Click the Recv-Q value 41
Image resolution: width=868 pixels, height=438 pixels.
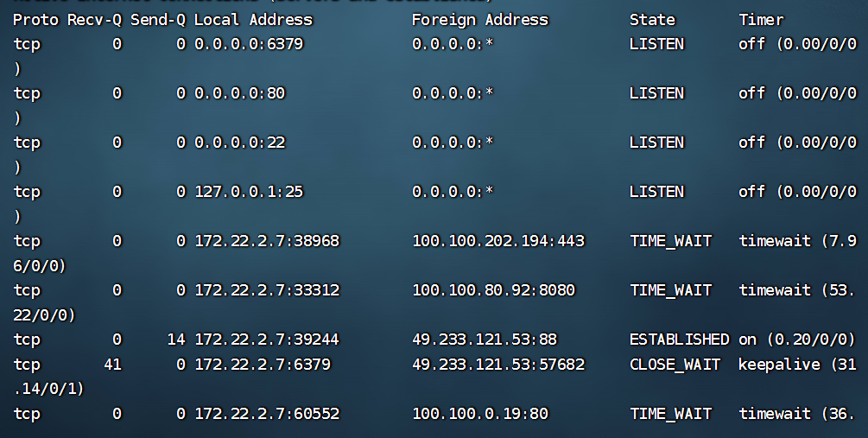point(112,365)
